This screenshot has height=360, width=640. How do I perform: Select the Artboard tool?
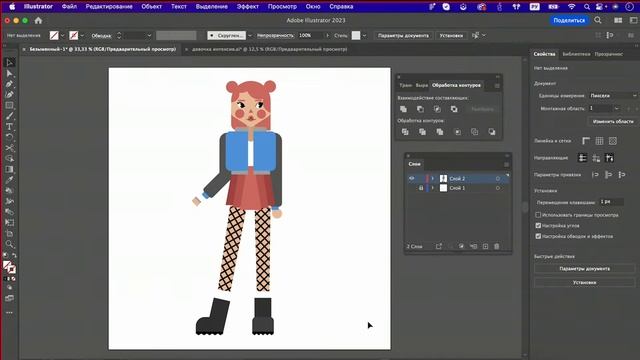click(x=10, y=233)
